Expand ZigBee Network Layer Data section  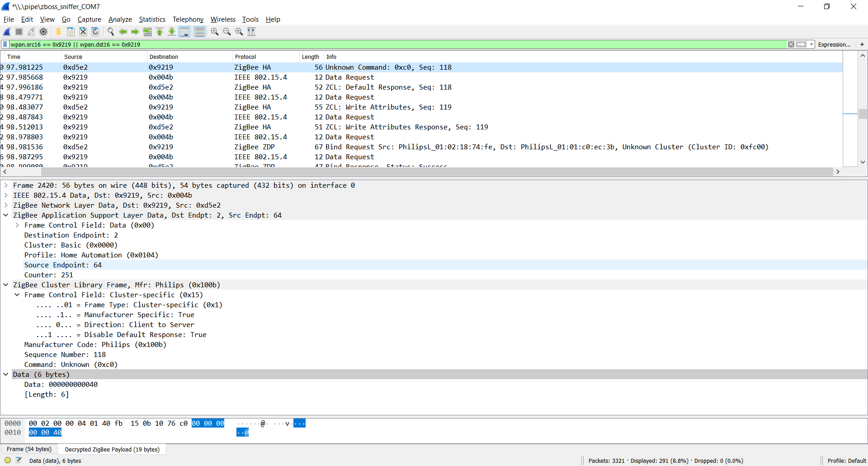6,205
